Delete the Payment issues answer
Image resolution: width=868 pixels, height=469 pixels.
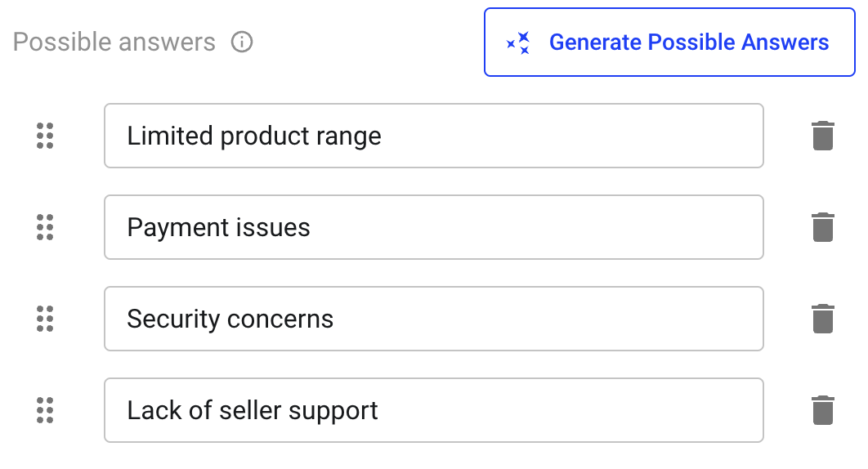pyautogui.click(x=823, y=227)
